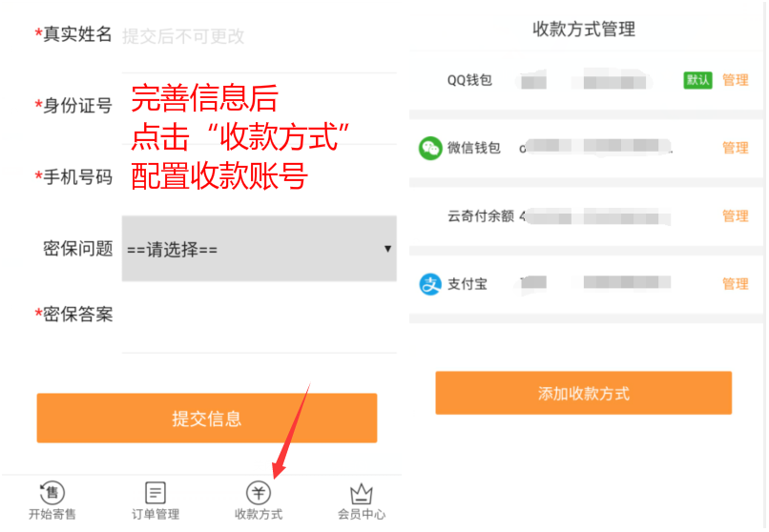Click the 收款方式管理 page title
The width and height of the screenshot is (769, 532).
tap(584, 30)
